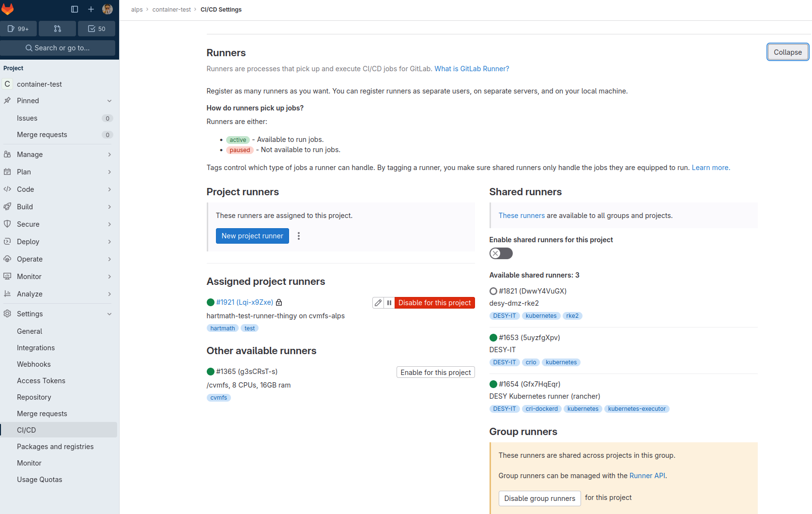Open project runner kebab options menu
Screen dimensions: 812x514
(299, 236)
